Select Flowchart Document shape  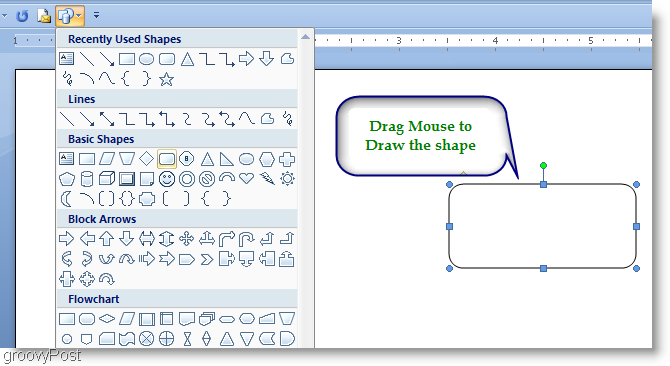click(x=187, y=319)
